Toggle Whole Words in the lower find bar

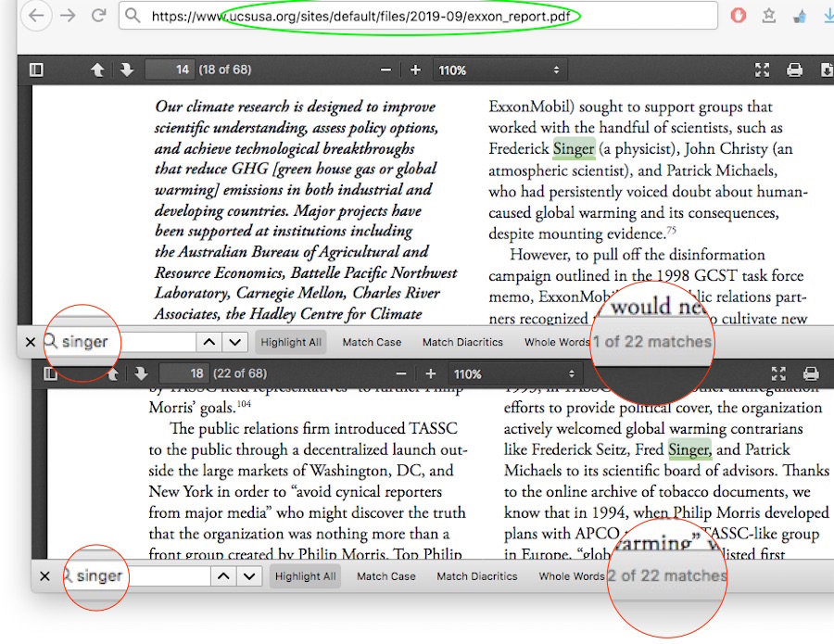point(571,576)
